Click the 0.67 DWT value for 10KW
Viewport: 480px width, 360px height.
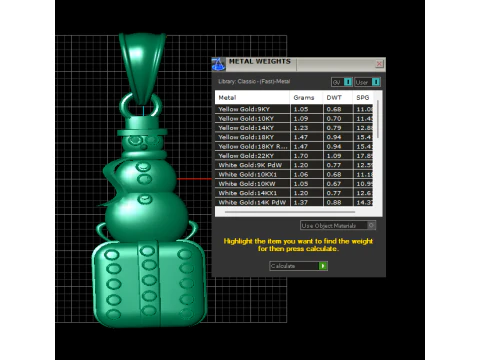334,184
